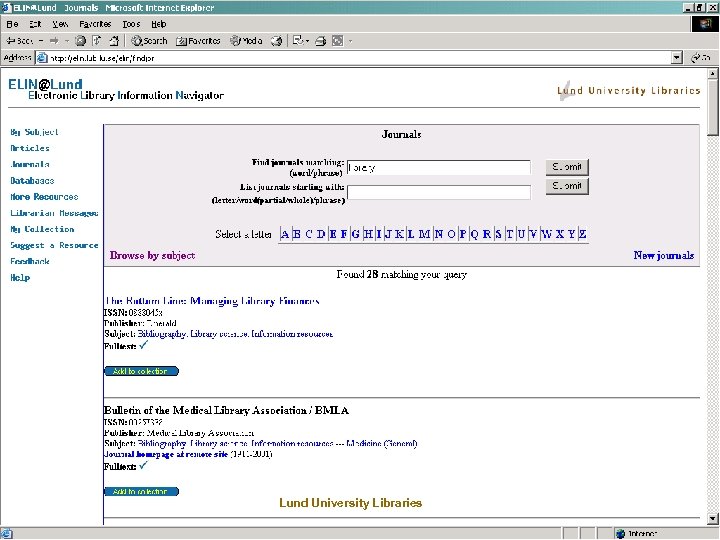
Task: Open the Articles sidebar link
Action: [x=30, y=148]
